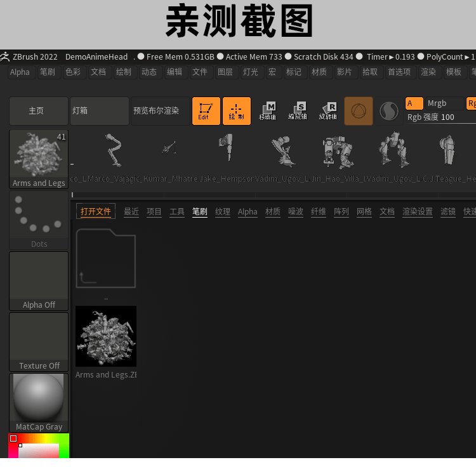
Task: Open the Texture Off selector
Action: [39, 342]
